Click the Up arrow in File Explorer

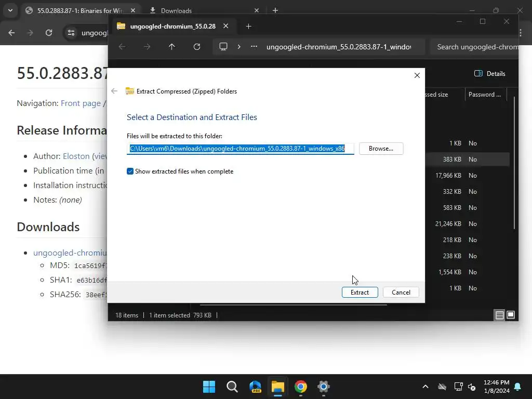[x=171, y=47]
